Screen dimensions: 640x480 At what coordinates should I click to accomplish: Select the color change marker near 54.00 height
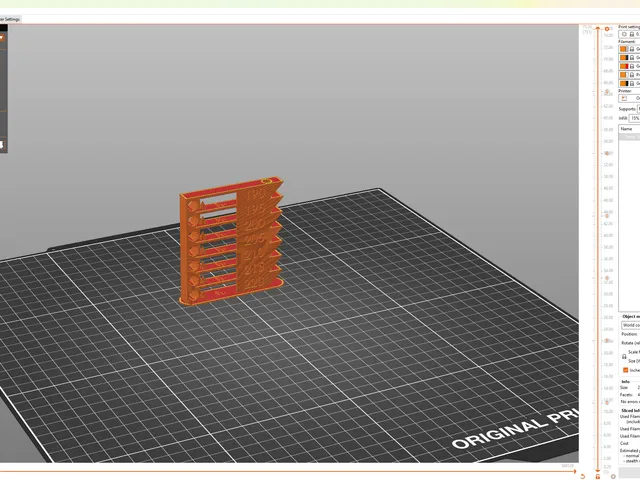607,153
